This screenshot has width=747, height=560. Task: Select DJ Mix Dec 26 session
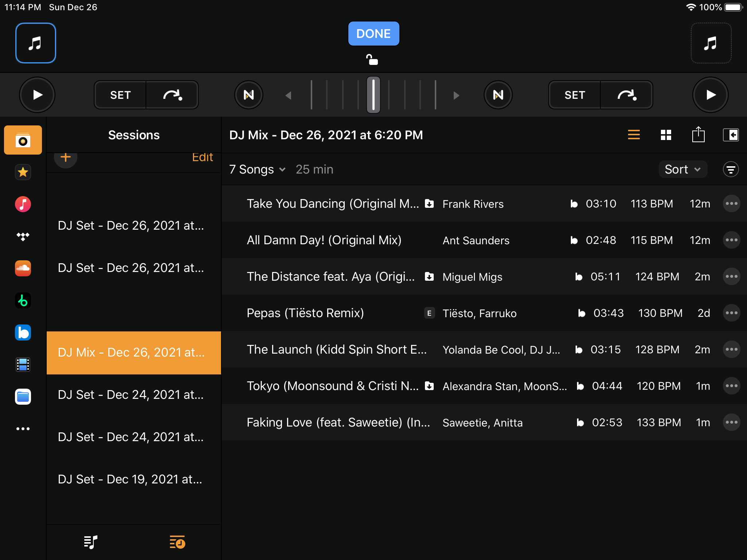[134, 353]
